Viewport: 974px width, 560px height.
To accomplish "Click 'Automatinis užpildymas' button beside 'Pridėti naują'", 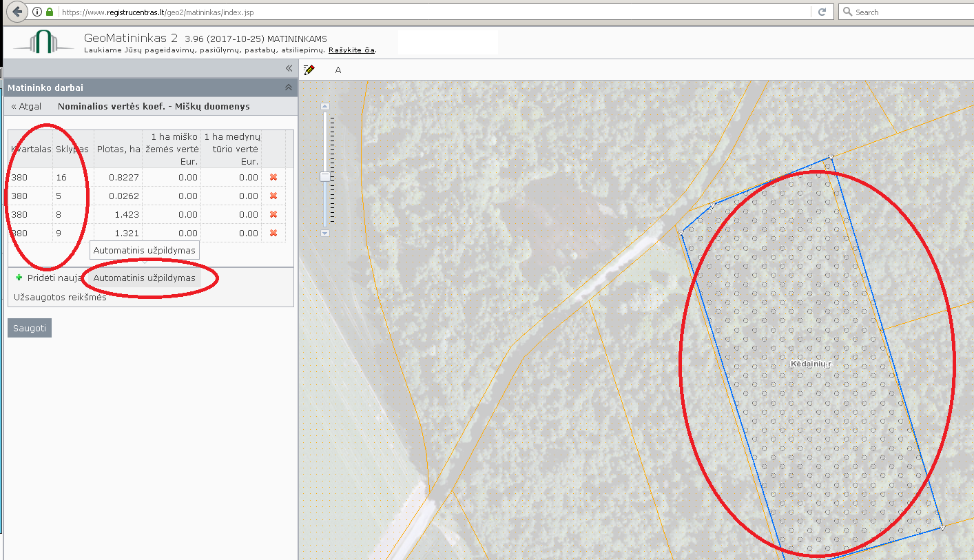I will point(145,278).
